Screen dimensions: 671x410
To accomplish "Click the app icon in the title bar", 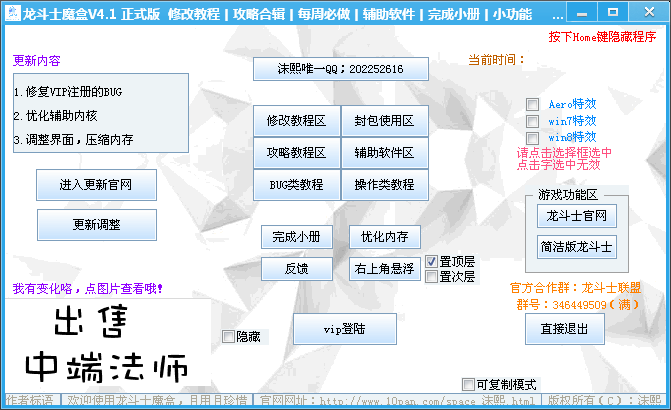I will [11, 15].
